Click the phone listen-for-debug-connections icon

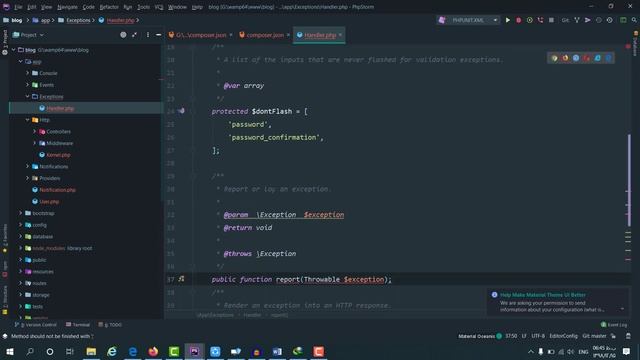click(x=540, y=20)
